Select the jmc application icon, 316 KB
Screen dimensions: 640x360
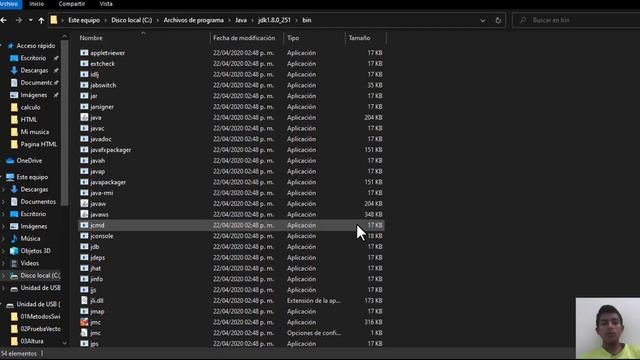(x=84, y=322)
